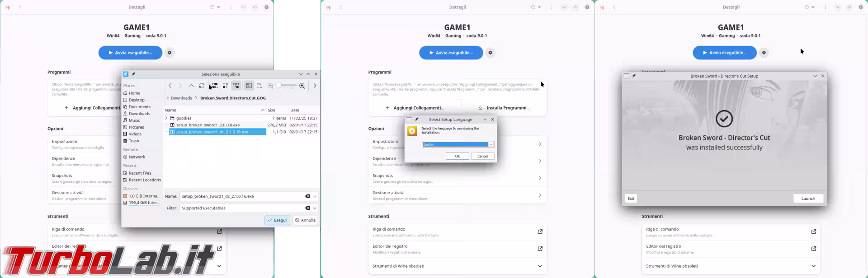Click the Downloads breadcrumb in file dialog
Viewport: 868px width, 278px height.
[x=181, y=98]
